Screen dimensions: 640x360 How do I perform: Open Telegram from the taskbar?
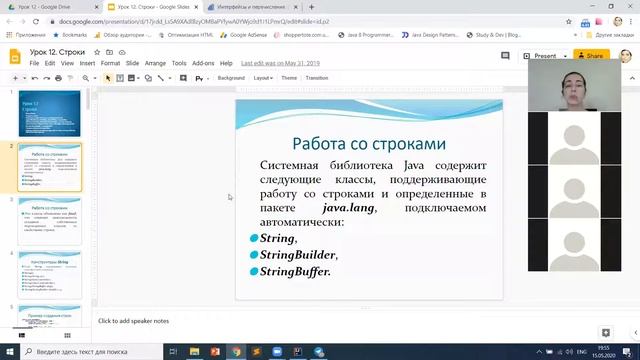[319, 351]
